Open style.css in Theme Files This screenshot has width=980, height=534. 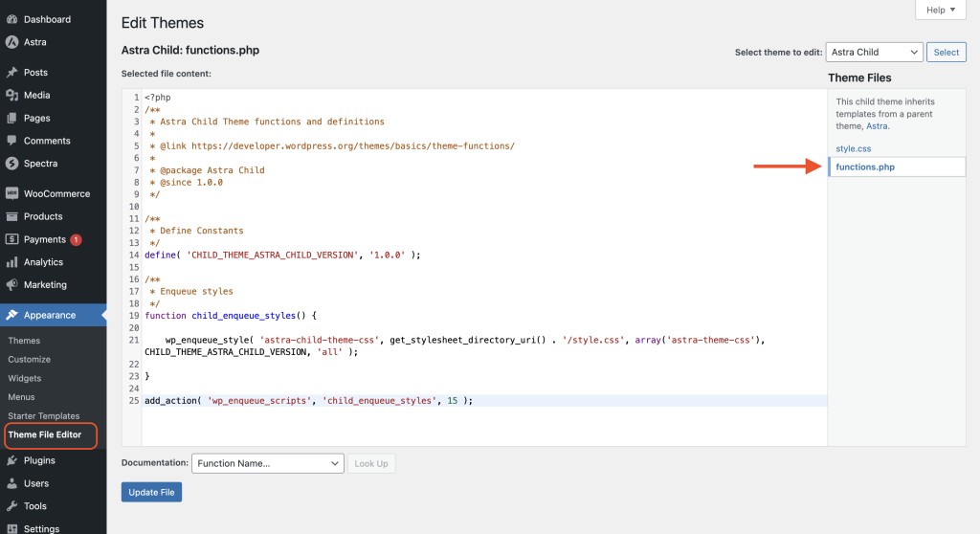(x=853, y=149)
